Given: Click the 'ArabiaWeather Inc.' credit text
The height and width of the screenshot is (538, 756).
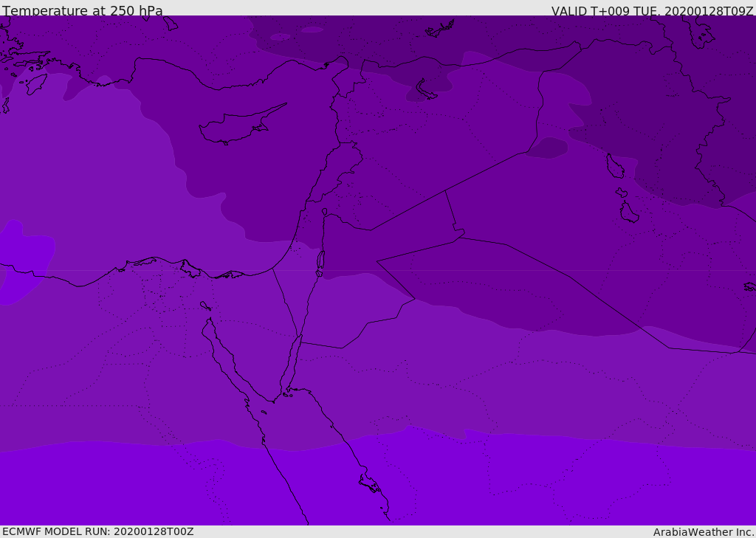Looking at the screenshot, I should point(704,532).
